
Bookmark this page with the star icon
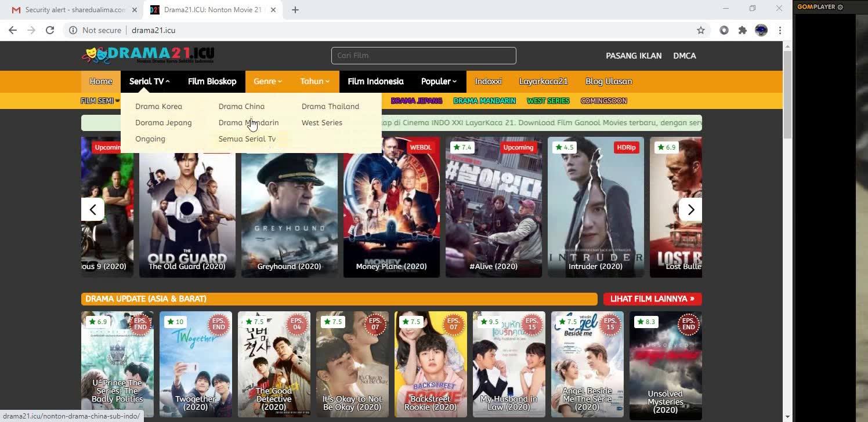pos(701,30)
